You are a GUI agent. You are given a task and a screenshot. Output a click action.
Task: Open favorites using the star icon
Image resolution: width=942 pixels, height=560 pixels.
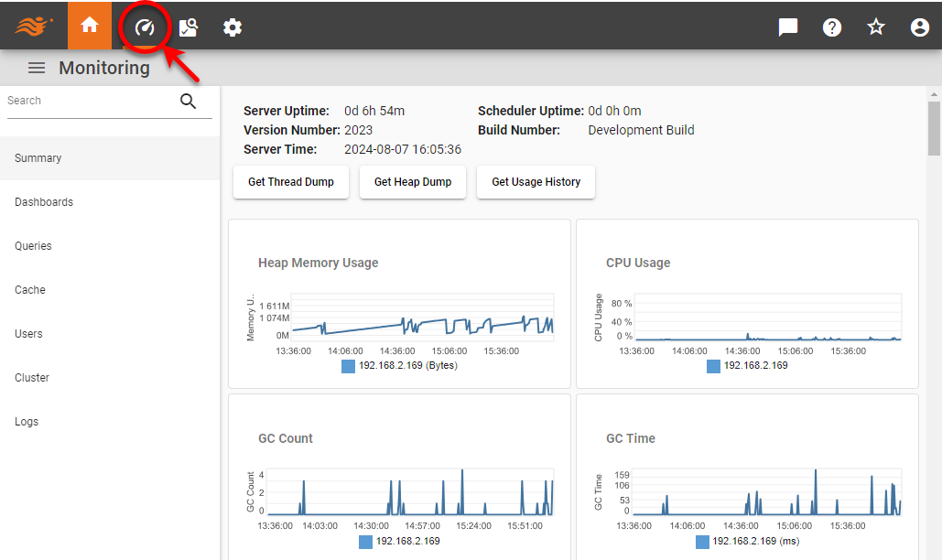pyautogui.click(x=875, y=27)
